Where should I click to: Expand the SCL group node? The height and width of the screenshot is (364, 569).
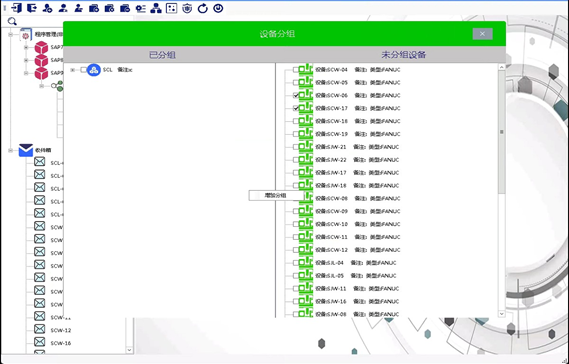point(73,70)
